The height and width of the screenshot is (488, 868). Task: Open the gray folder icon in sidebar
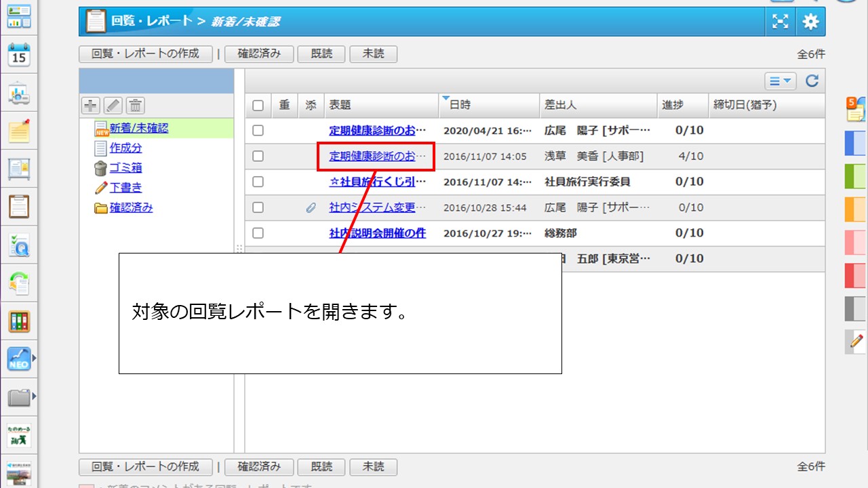(x=19, y=397)
